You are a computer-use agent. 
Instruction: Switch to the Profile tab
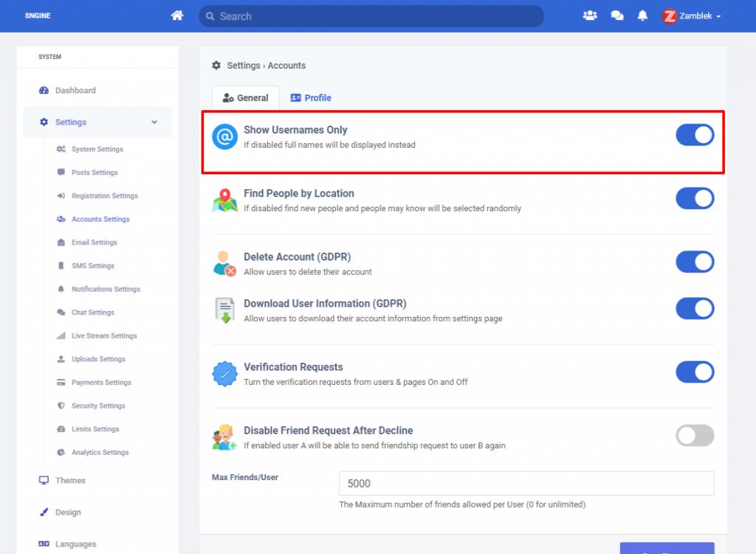coord(311,98)
